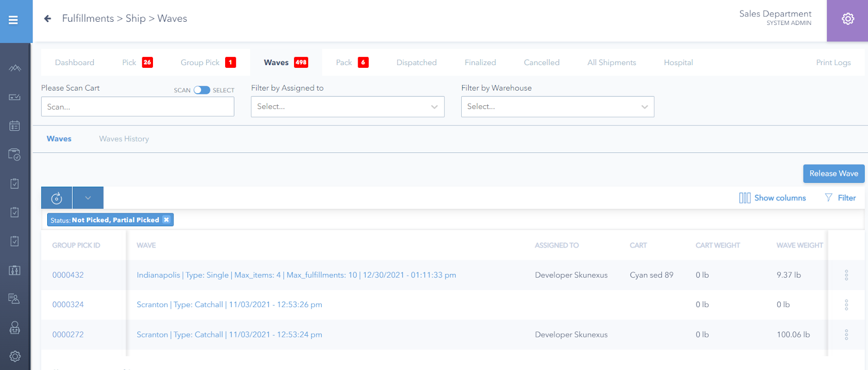
Task: Click the second sidebar icon below the chart
Action: click(x=15, y=97)
